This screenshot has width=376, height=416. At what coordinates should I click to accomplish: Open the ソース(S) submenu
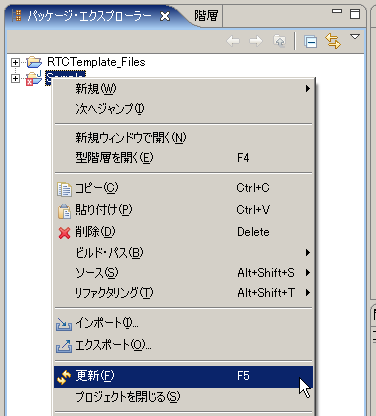click(x=183, y=273)
